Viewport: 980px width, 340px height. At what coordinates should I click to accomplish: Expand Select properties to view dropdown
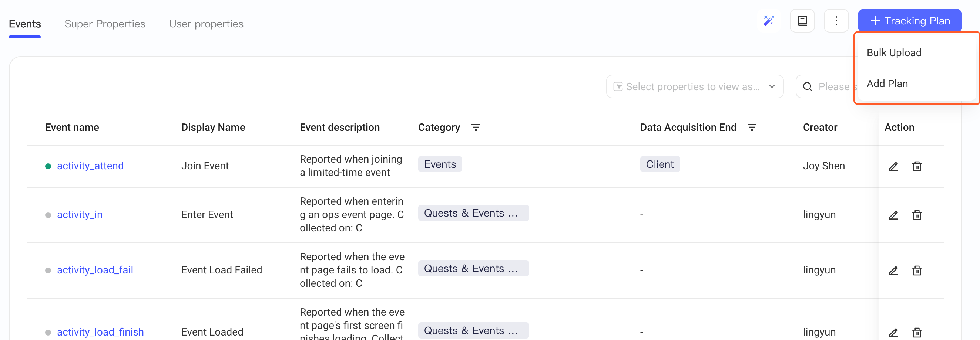coord(695,86)
